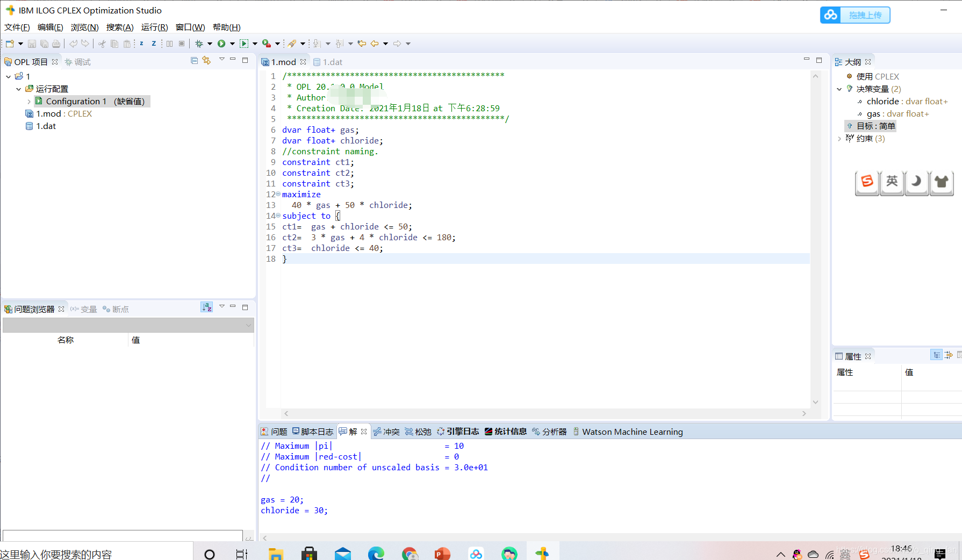Screen dimensions: 962x560
Task: Open the Debug button dropdown arrow
Action: tap(210, 44)
